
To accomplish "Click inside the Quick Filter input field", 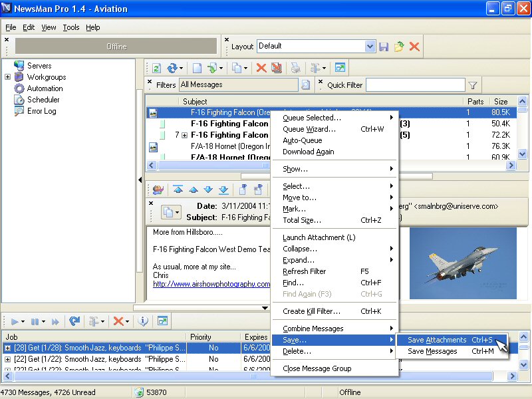I will (415, 85).
